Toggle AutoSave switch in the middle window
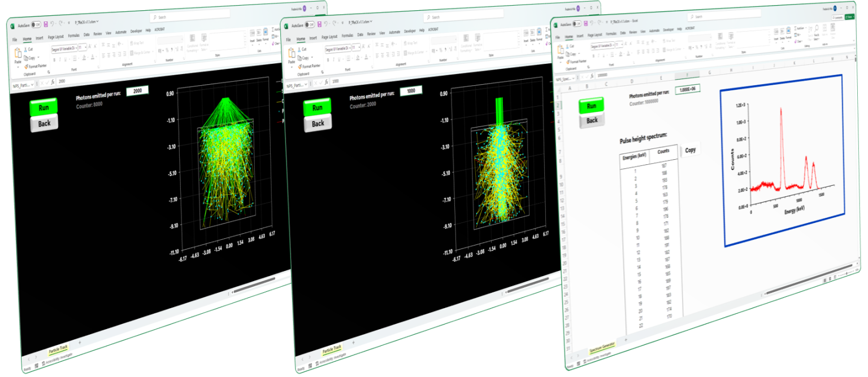Image resolution: width=868 pixels, height=377 pixels. tap(310, 25)
